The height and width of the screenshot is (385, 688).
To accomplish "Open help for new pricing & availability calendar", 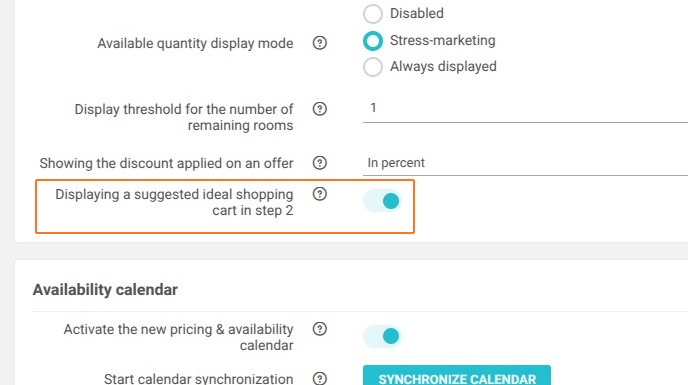I will [x=319, y=328].
